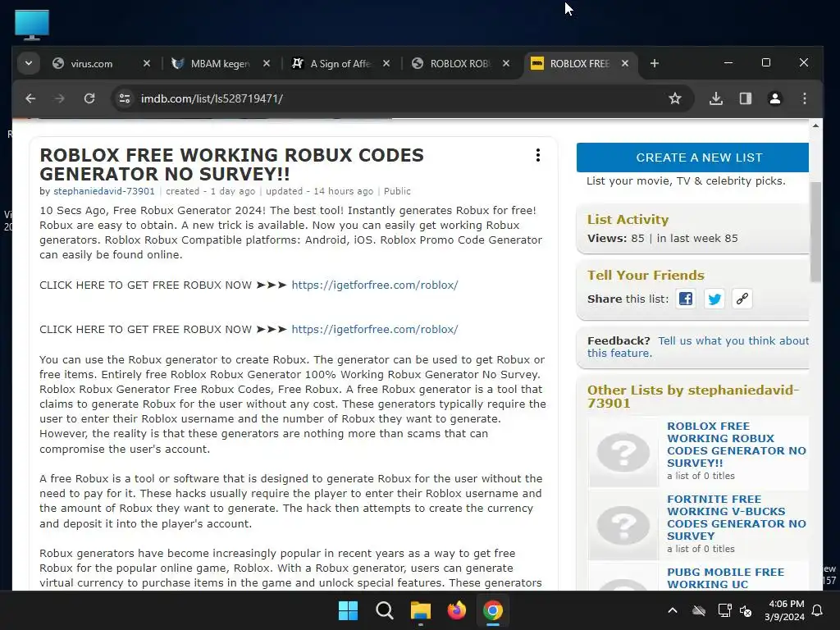The height and width of the screenshot is (630, 840).
Task: Open Windows Start menu
Action: [348, 610]
